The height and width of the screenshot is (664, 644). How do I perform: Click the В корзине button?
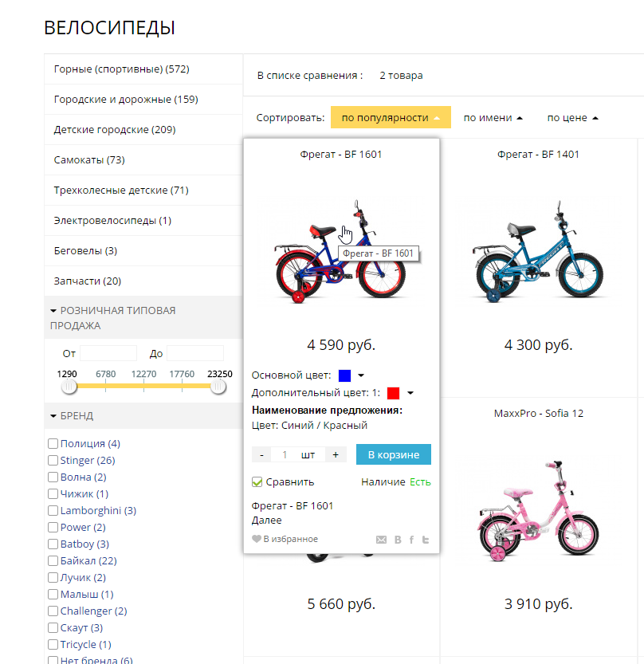click(394, 454)
